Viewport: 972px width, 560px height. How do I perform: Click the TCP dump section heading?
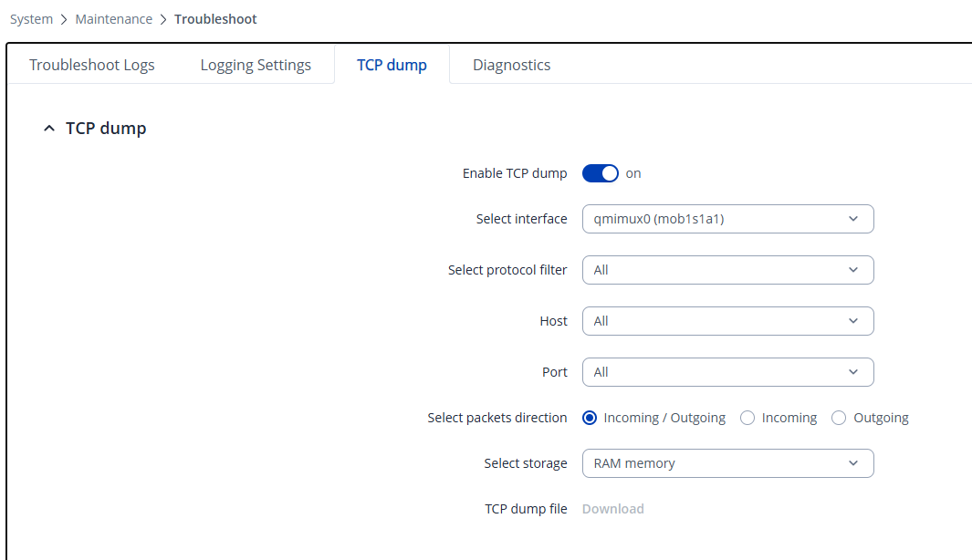click(106, 129)
